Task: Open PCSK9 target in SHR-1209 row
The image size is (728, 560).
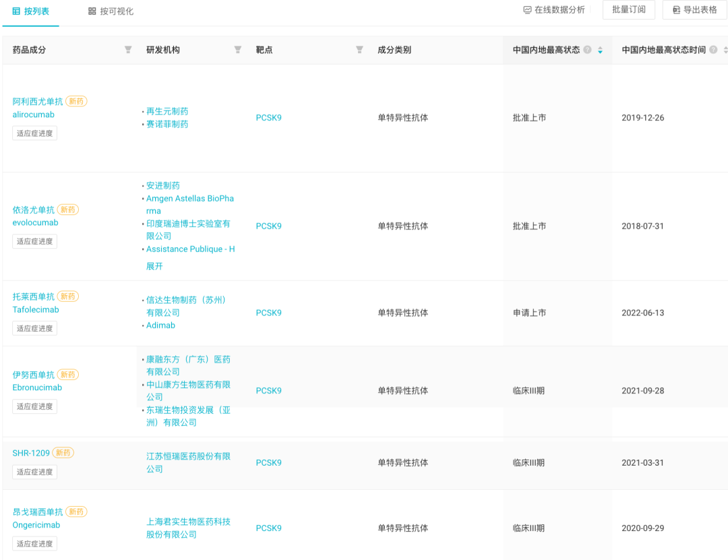Action: pyautogui.click(x=269, y=463)
